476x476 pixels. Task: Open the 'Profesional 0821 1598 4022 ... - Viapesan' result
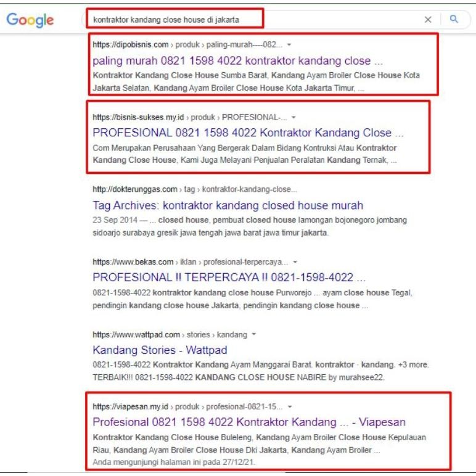[x=249, y=422]
